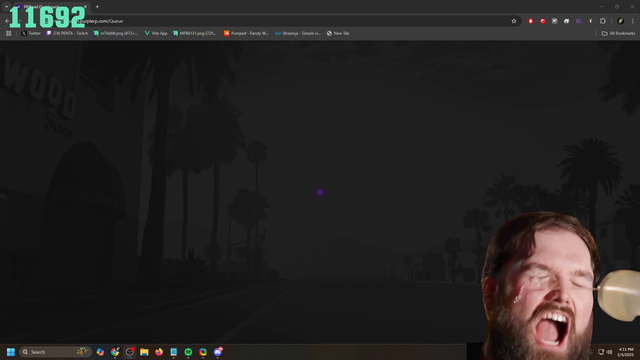Bookmark this page with the star icon
640x360 pixels.
click(x=514, y=21)
